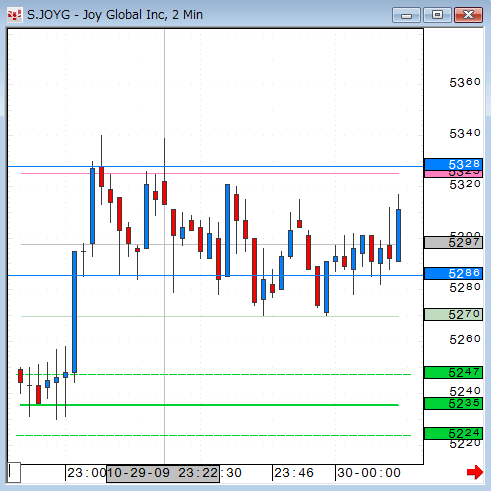Click the 5360 price scale value
This screenshot has width=491, height=491.
click(465, 82)
